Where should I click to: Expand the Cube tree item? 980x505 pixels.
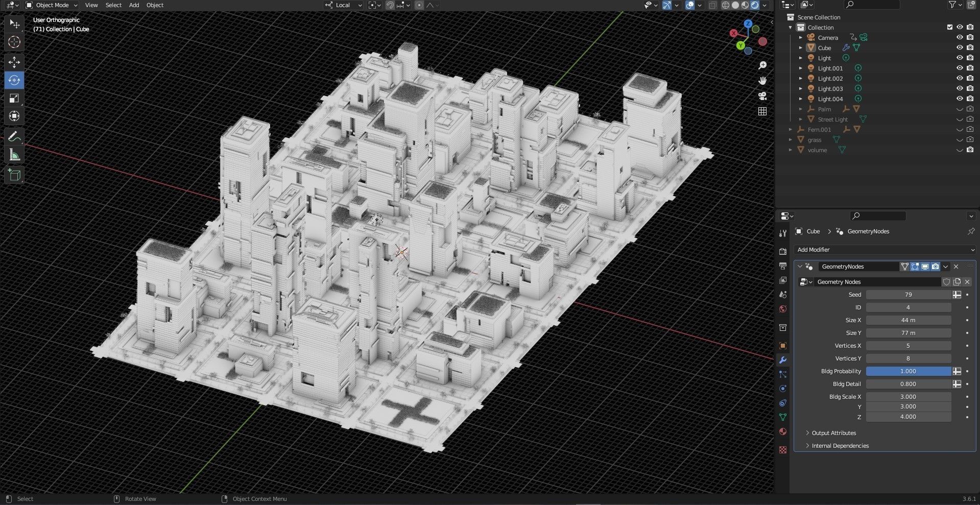801,47
